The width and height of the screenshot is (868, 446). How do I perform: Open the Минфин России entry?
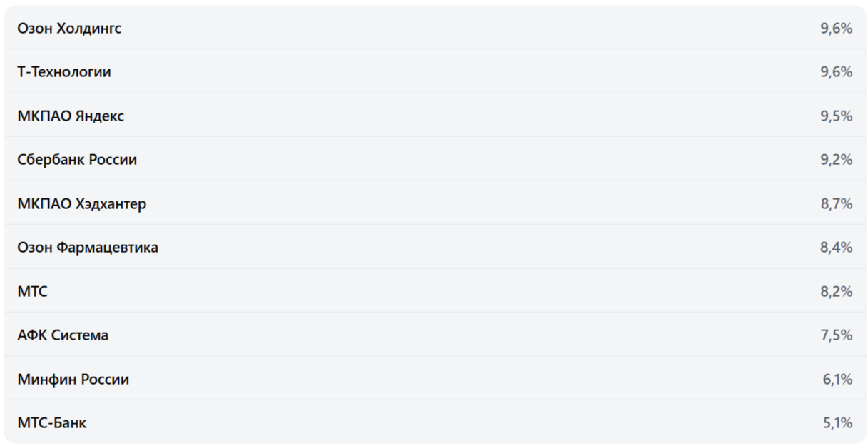[x=73, y=380]
